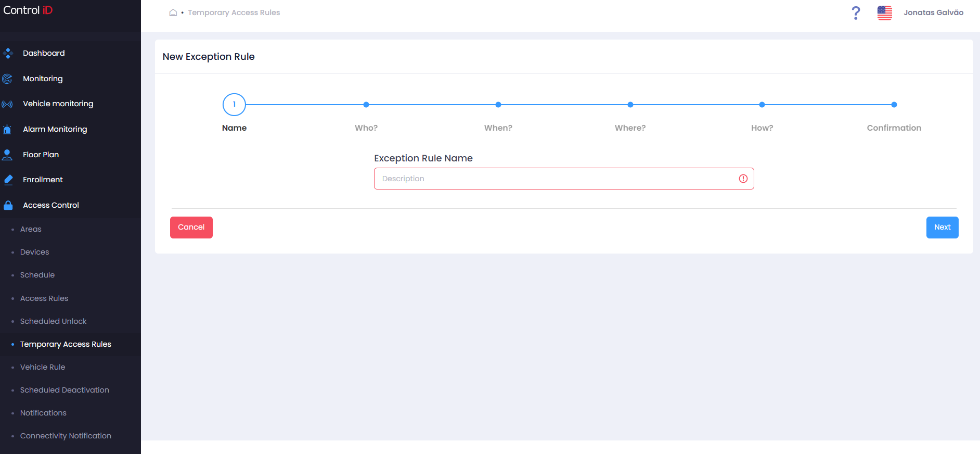The image size is (980, 454).
Task: Open the Jonatas Galvão user menu
Action: pyautogui.click(x=933, y=12)
